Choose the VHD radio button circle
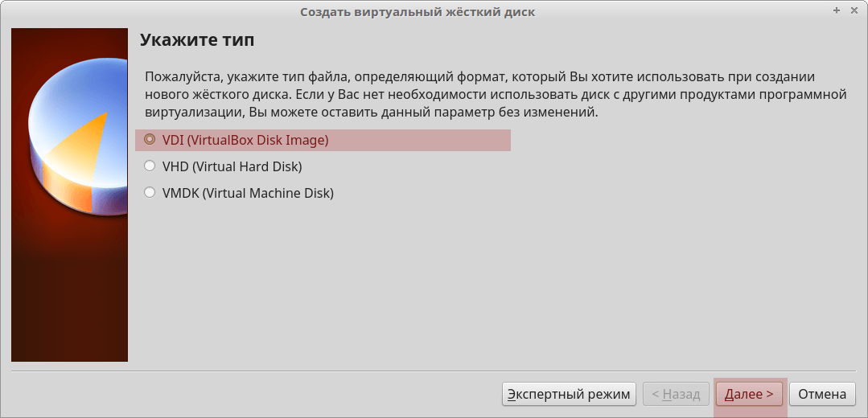 coord(149,166)
